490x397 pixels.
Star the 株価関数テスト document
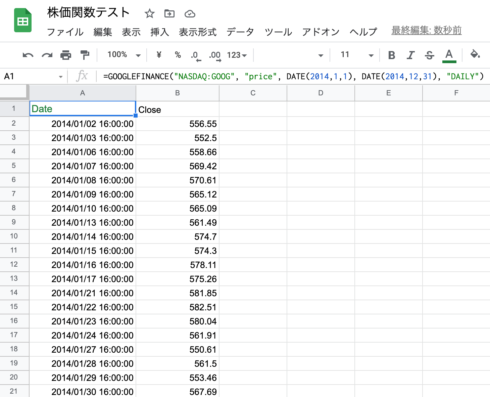(x=149, y=14)
